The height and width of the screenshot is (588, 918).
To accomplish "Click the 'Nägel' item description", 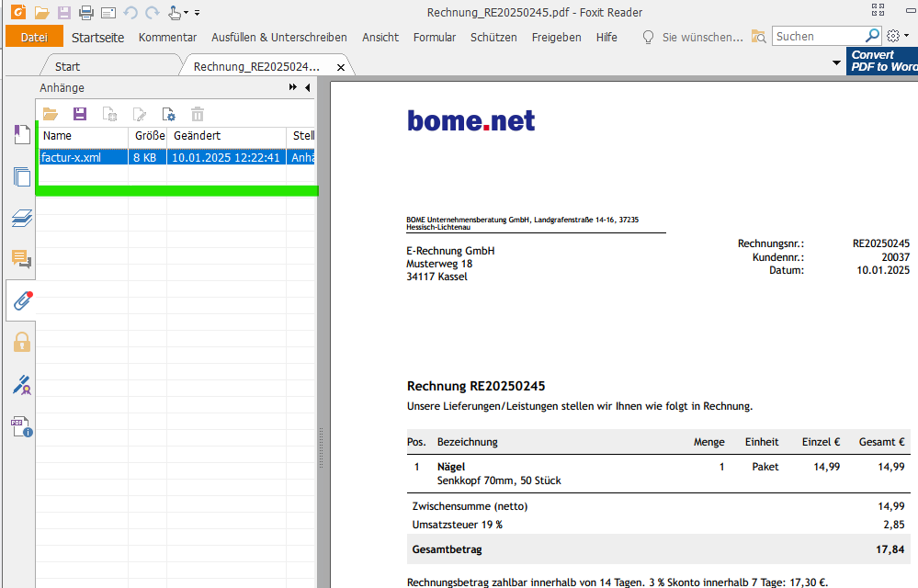I will (451, 467).
